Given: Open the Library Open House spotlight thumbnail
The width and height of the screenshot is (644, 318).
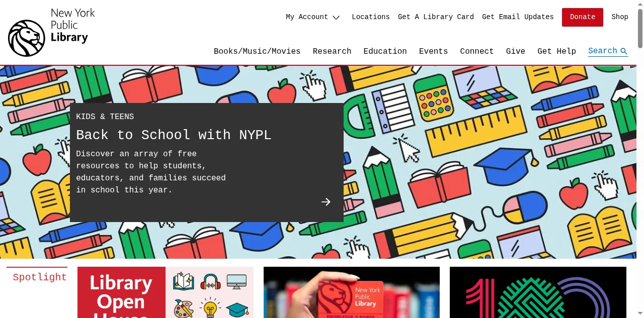Looking at the screenshot, I should click(166, 292).
